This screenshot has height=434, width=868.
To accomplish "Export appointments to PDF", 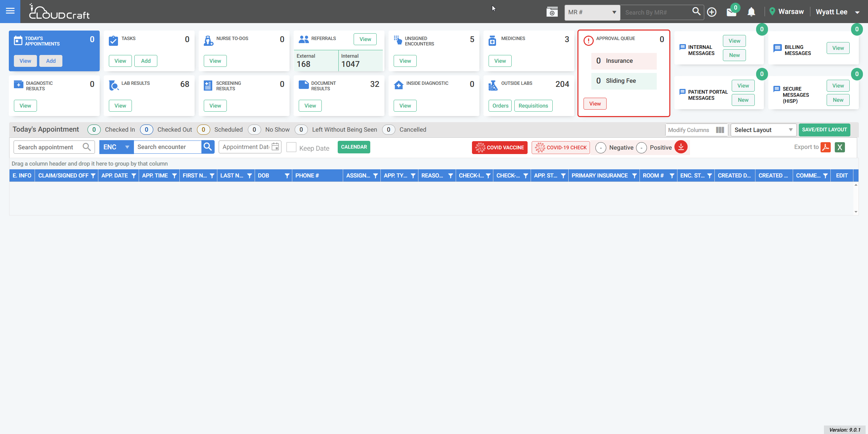I will [x=826, y=147].
